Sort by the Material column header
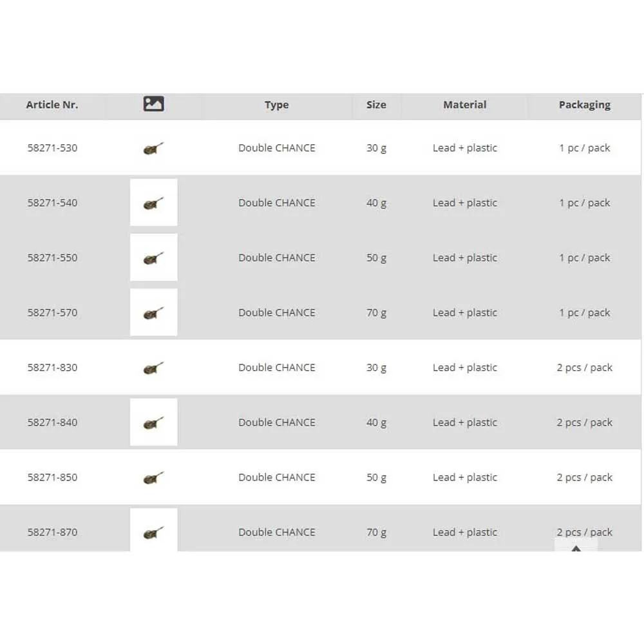 click(x=464, y=105)
